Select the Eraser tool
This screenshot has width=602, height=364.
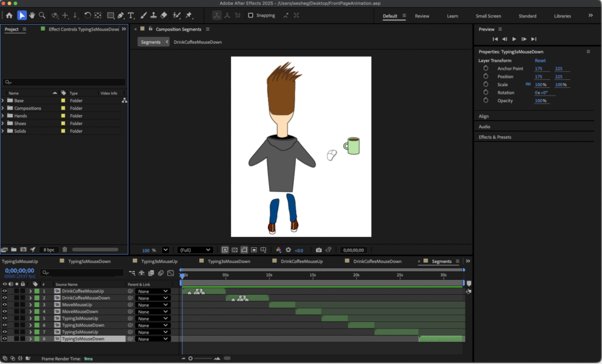[x=164, y=16]
